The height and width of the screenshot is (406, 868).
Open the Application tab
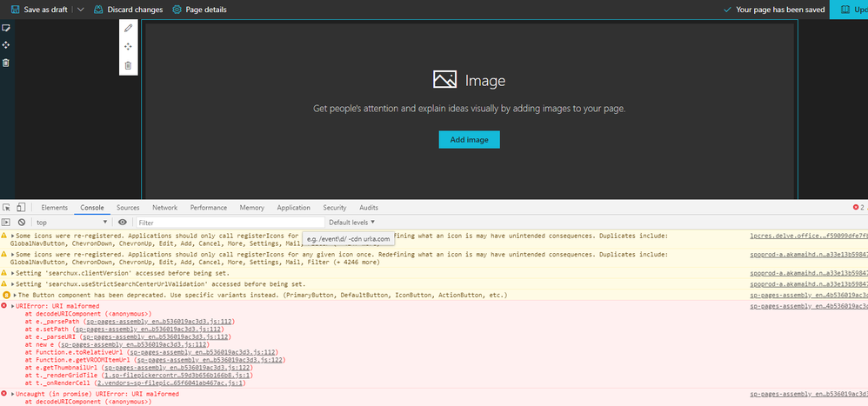pyautogui.click(x=293, y=208)
